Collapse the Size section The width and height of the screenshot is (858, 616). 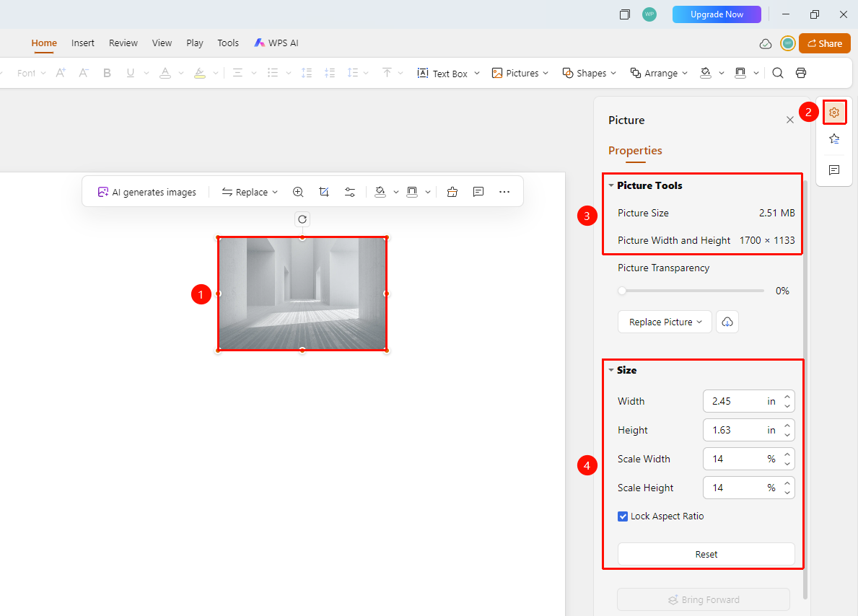click(611, 370)
